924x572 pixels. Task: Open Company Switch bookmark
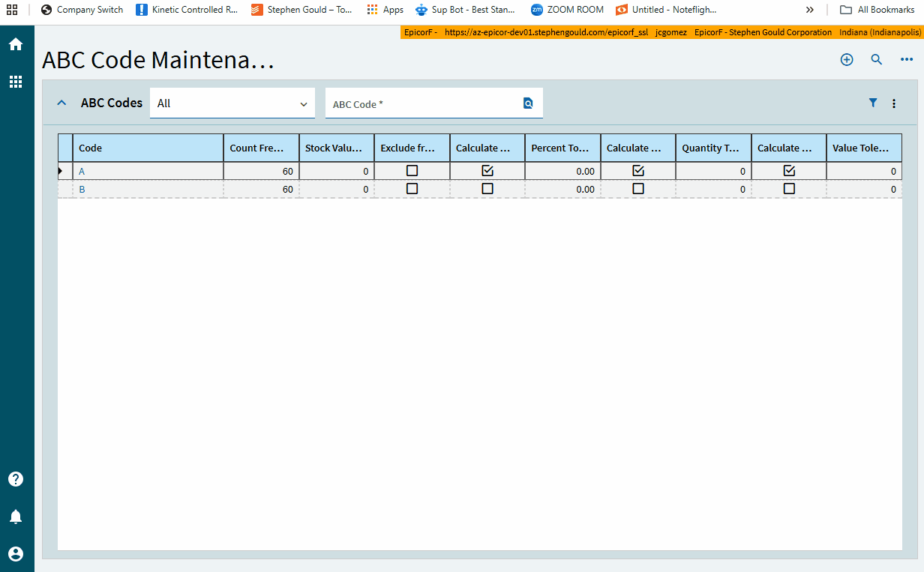pos(82,10)
